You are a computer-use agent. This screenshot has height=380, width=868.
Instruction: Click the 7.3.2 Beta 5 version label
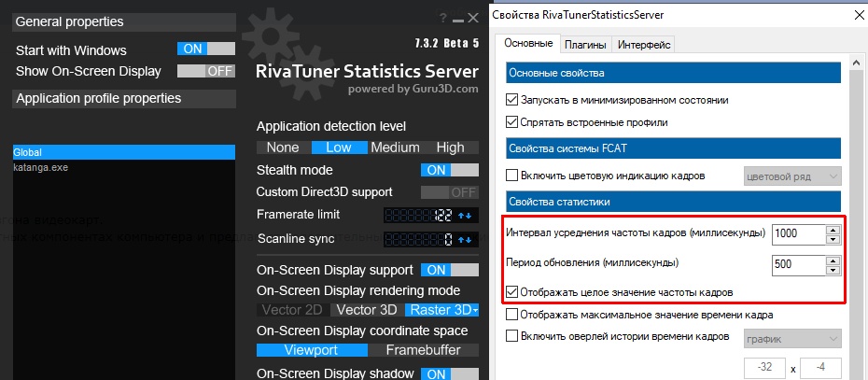(x=447, y=43)
